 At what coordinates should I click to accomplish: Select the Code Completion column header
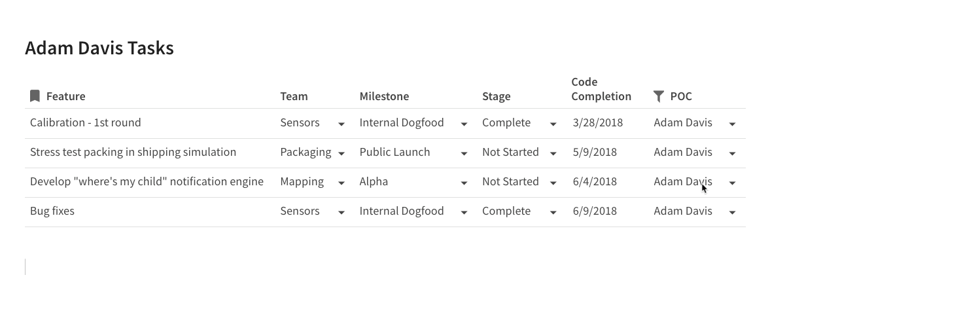point(601,89)
